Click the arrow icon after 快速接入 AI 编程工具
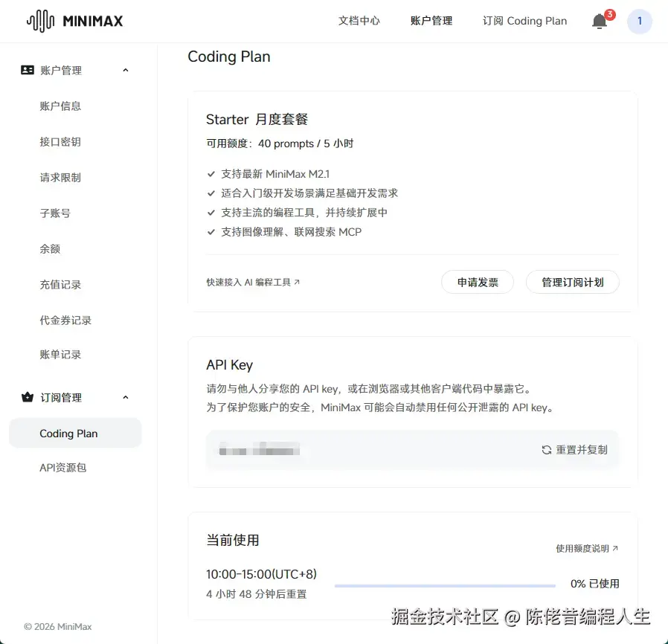 296,283
